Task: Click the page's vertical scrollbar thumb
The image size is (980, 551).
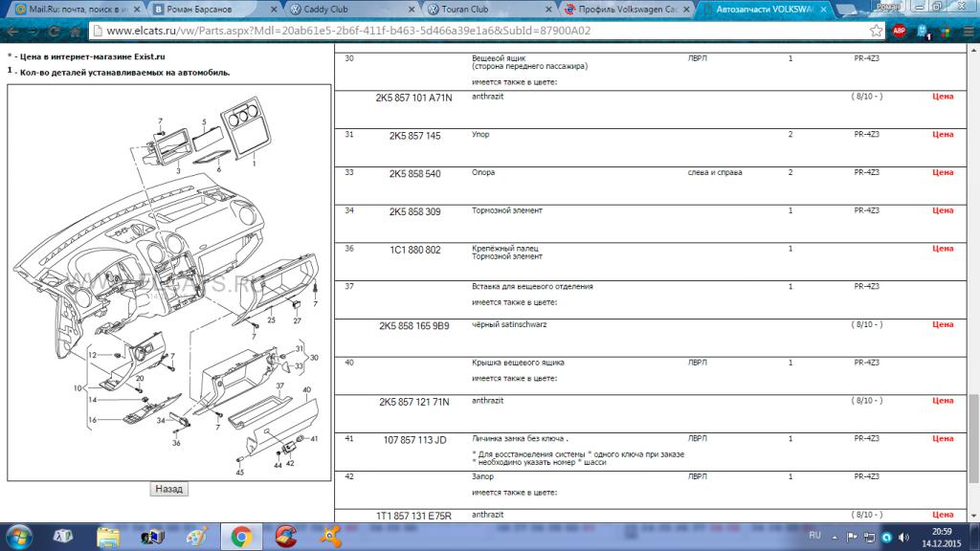Action: pos(973,438)
